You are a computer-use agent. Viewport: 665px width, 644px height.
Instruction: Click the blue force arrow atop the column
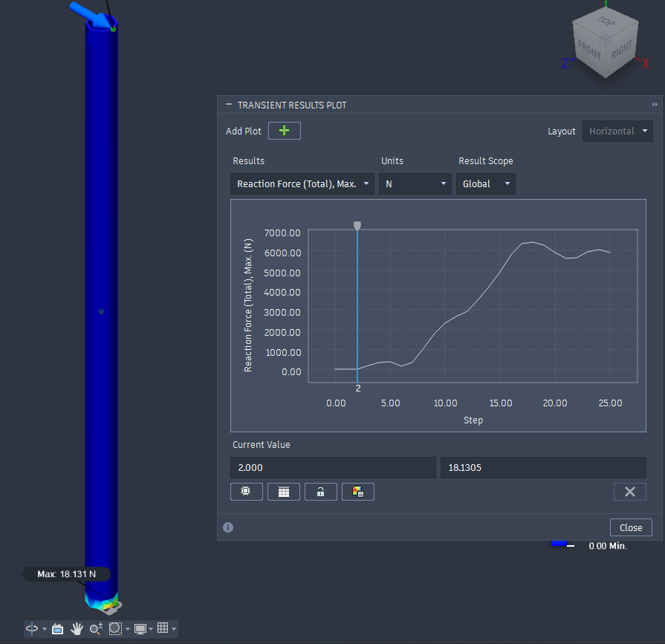[91, 15]
